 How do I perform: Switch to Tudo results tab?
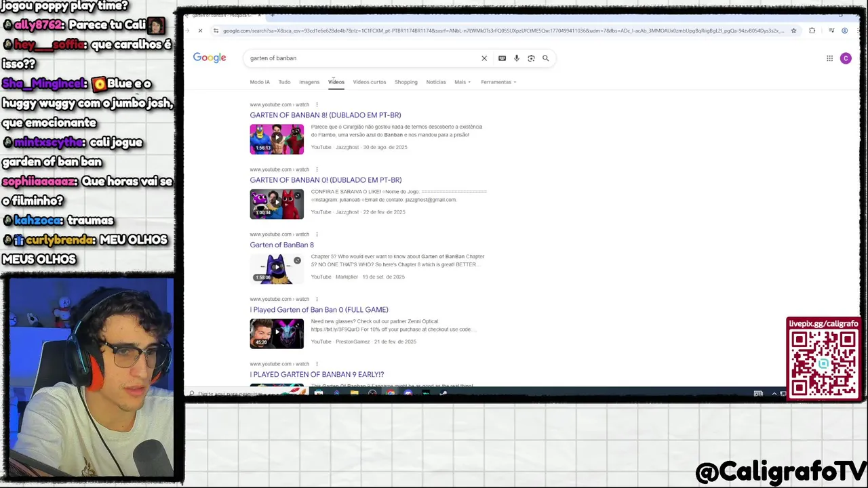284,82
